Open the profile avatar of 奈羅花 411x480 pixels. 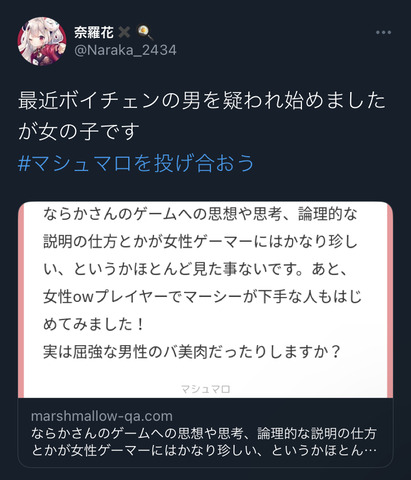(42, 41)
